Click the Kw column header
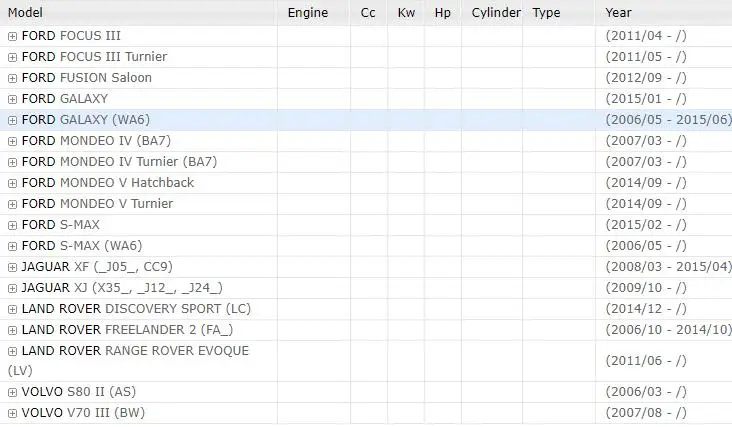The height and width of the screenshot is (427, 732). [406, 13]
